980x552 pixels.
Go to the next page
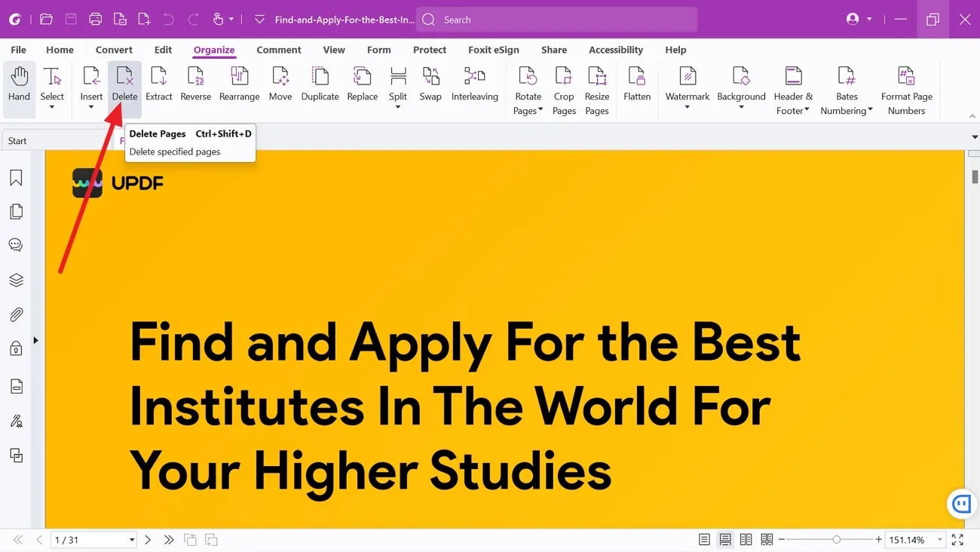pyautogui.click(x=148, y=540)
